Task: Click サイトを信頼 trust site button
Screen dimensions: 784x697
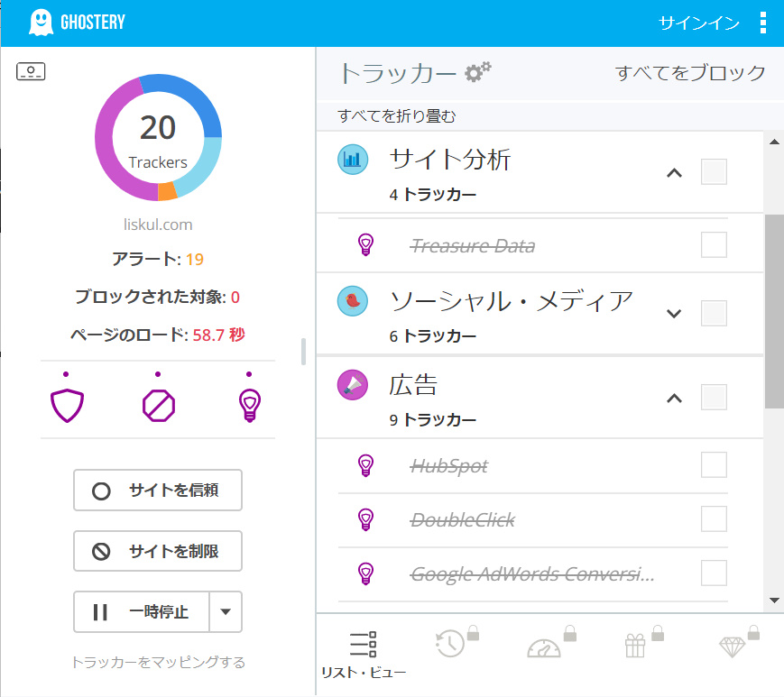Action: coord(158,491)
